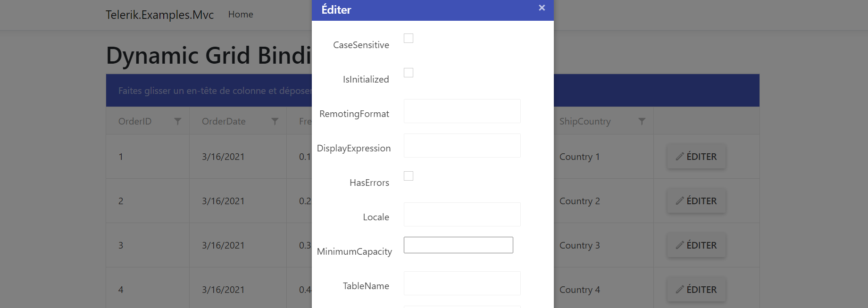Click the ÉDITER button for Country 2
Screen dimensions: 868x308
point(696,201)
